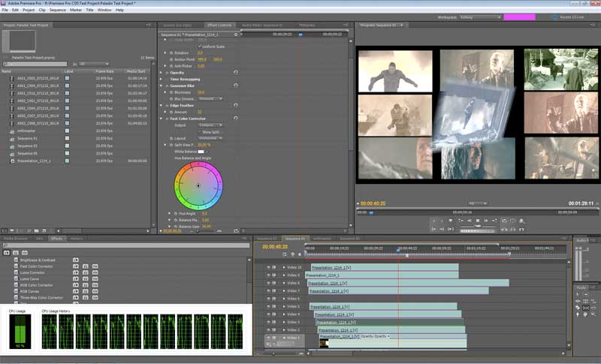Click the Hue Balance and Angle color wheel

[x=198, y=185]
